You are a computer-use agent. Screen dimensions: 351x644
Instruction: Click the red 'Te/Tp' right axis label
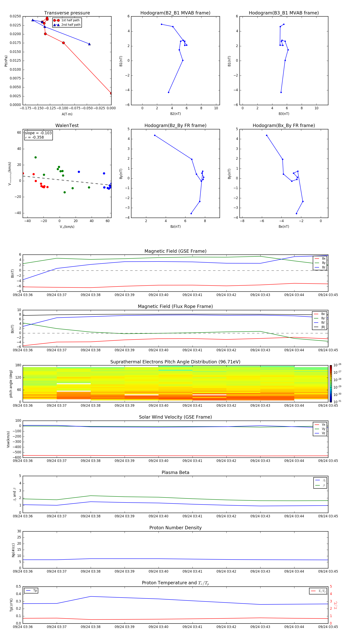pos(336,605)
